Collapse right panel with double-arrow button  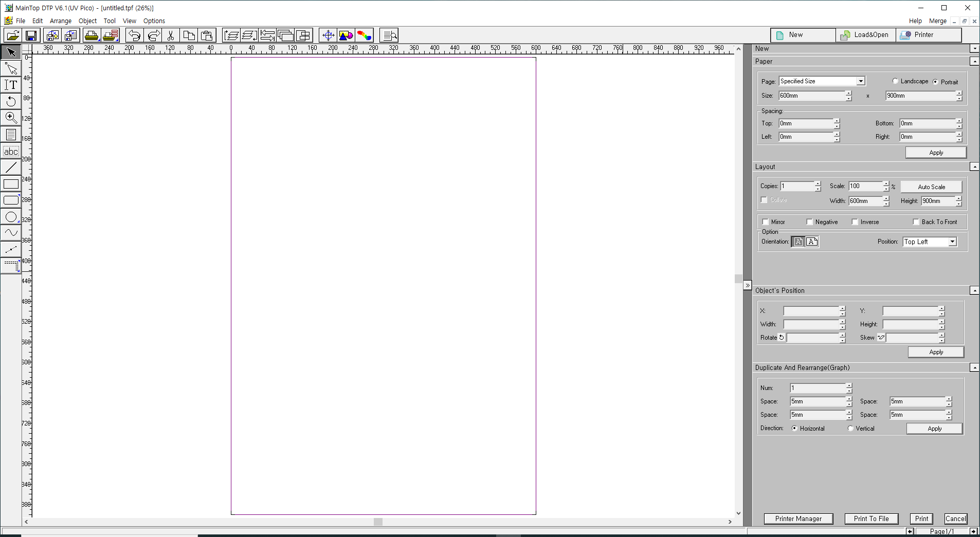[x=748, y=285]
